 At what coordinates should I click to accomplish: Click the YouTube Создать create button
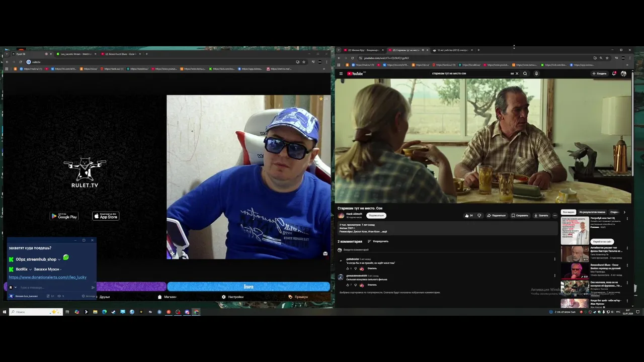click(x=599, y=73)
